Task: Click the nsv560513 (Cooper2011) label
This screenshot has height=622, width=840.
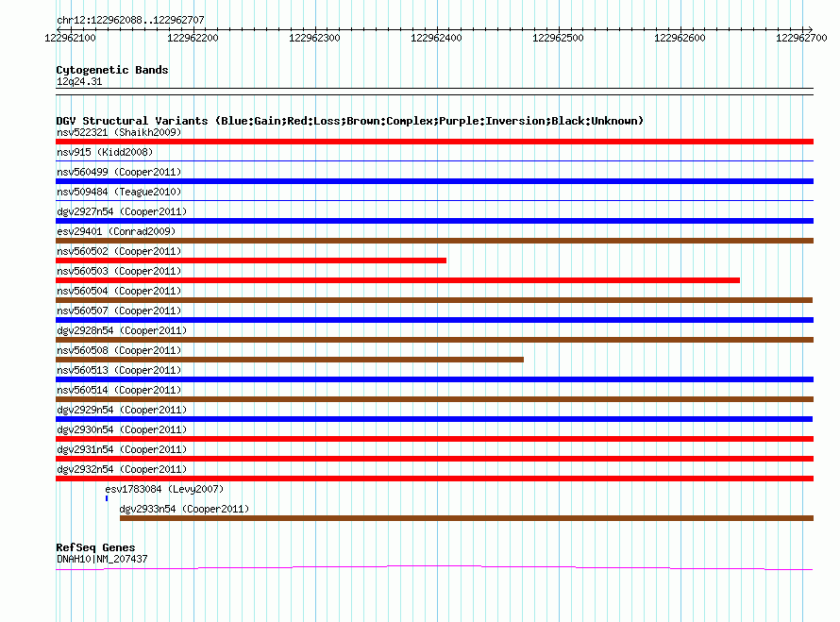Action: (119, 370)
